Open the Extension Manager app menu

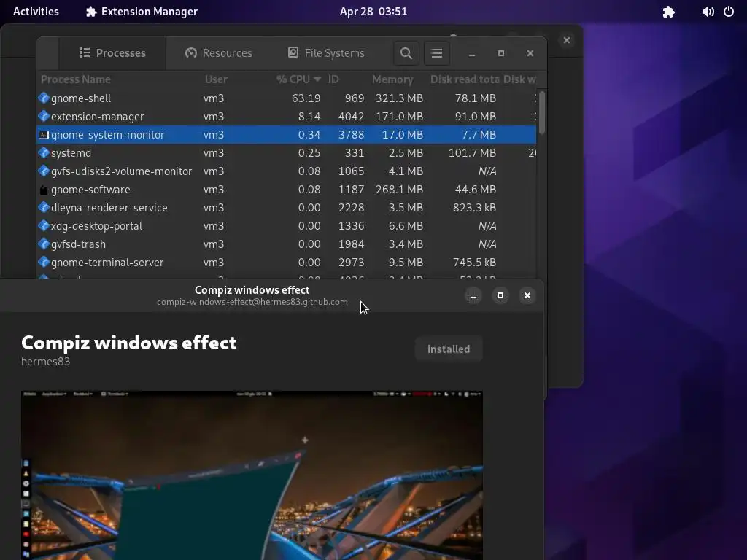pyautogui.click(x=142, y=12)
